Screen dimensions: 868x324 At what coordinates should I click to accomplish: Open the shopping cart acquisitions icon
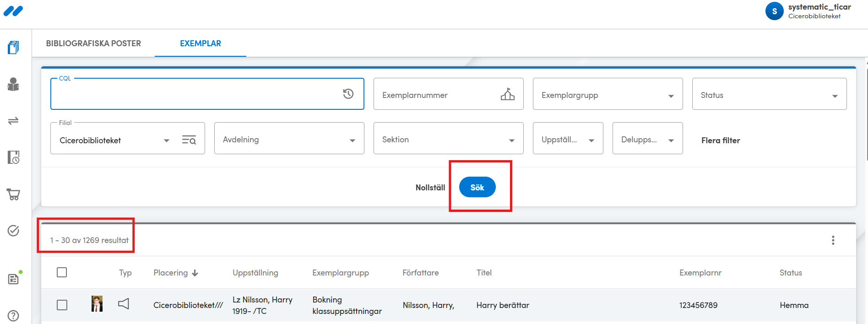tap(13, 194)
